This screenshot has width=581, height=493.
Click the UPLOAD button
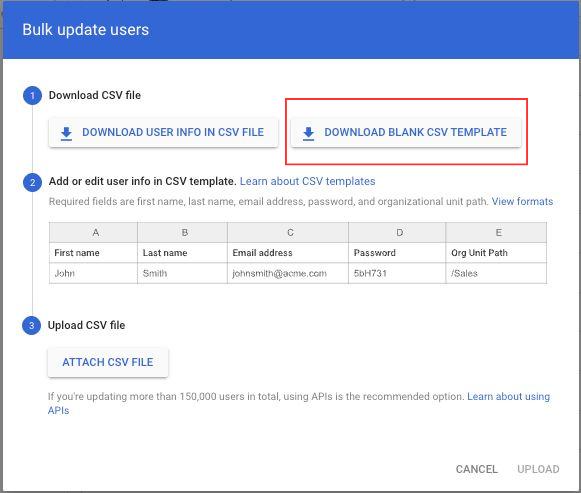click(538, 469)
